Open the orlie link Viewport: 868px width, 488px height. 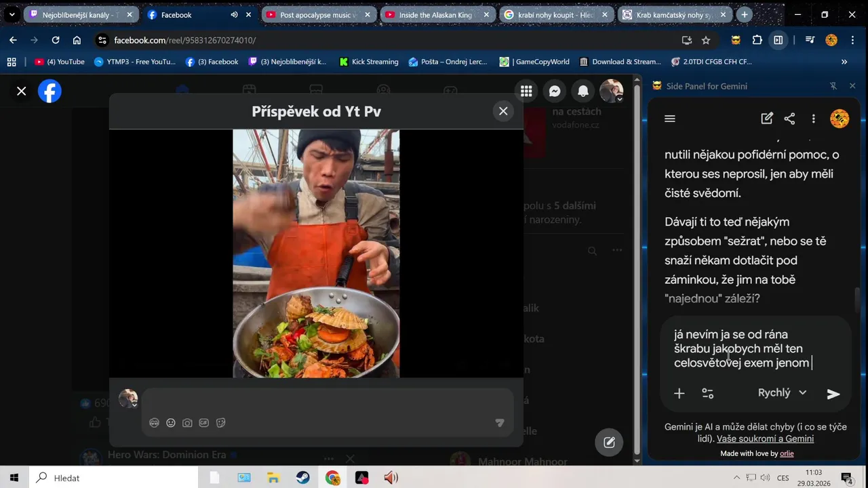pos(787,453)
